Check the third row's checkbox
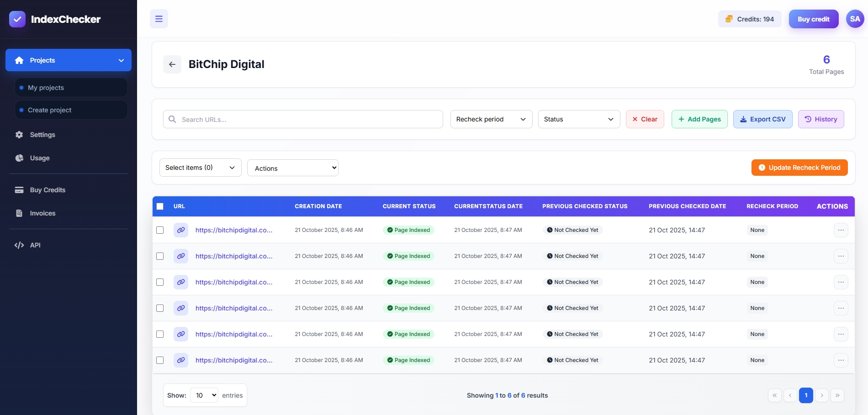Viewport: 868px width, 415px height. (160, 282)
